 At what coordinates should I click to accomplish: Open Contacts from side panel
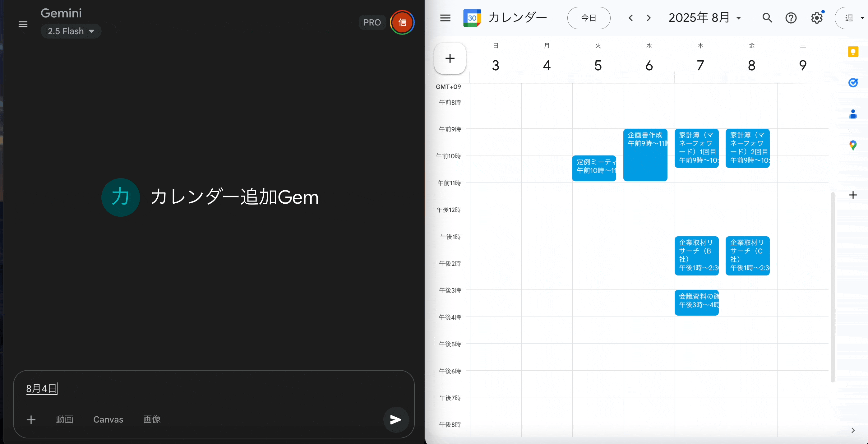click(853, 114)
